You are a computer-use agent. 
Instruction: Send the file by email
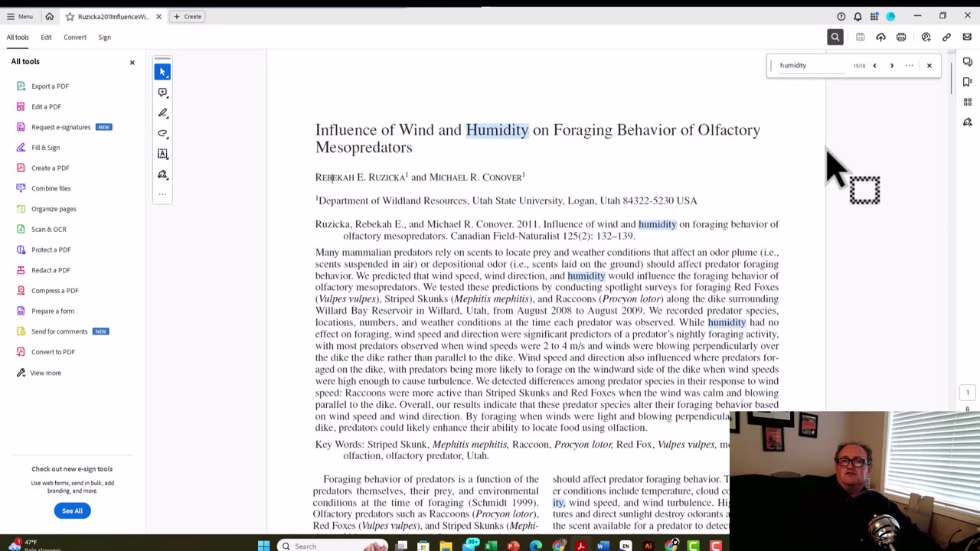[967, 37]
